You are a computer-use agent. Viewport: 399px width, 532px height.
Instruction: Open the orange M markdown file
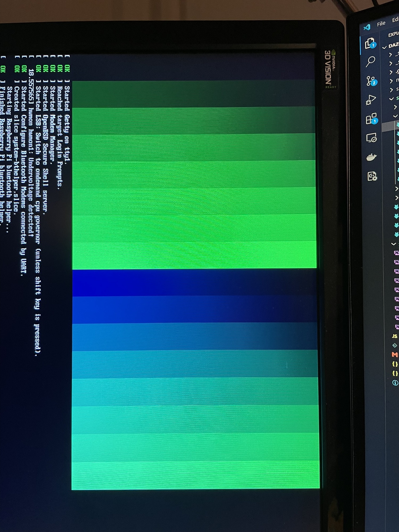coord(395,355)
